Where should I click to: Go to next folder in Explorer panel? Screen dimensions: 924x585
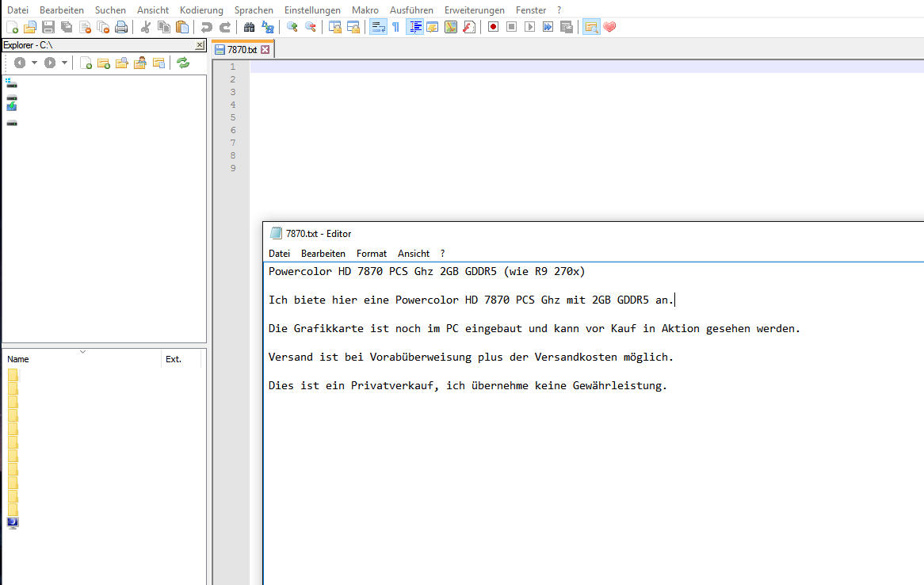click(x=50, y=63)
